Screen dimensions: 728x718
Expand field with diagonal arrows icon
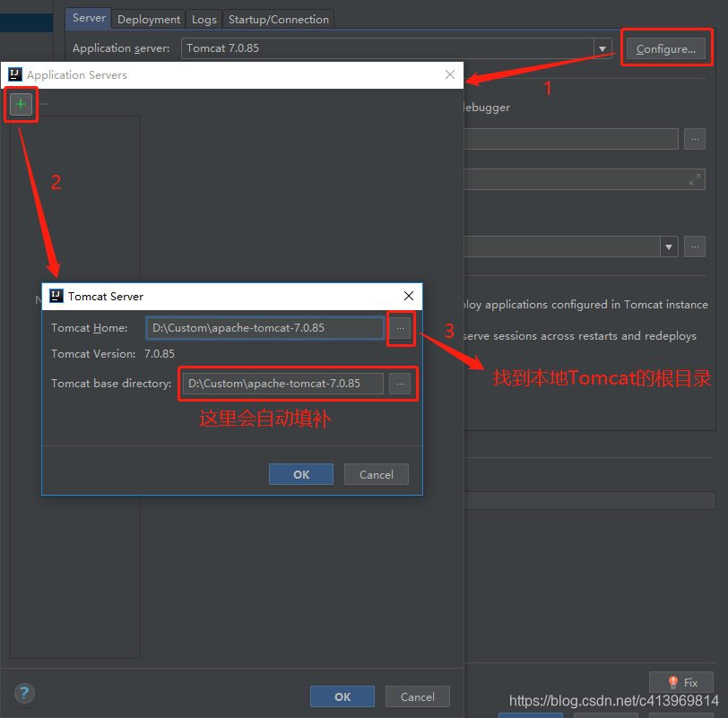pyautogui.click(x=694, y=179)
